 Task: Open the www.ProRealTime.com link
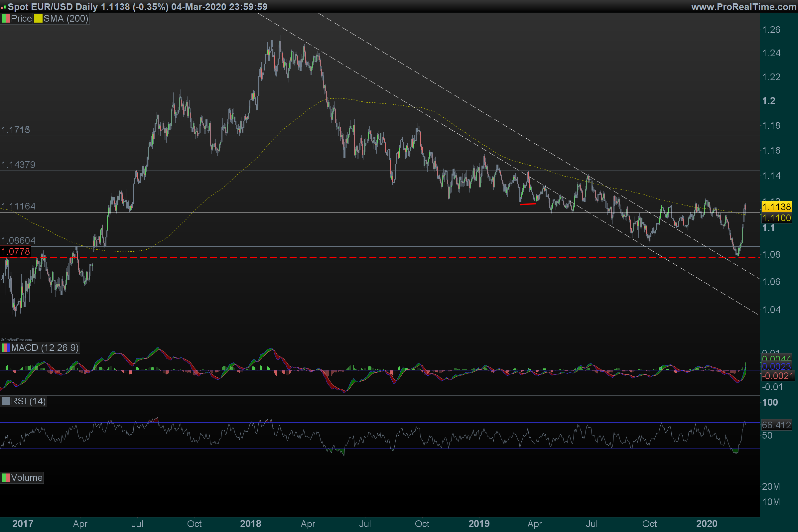(x=744, y=7)
